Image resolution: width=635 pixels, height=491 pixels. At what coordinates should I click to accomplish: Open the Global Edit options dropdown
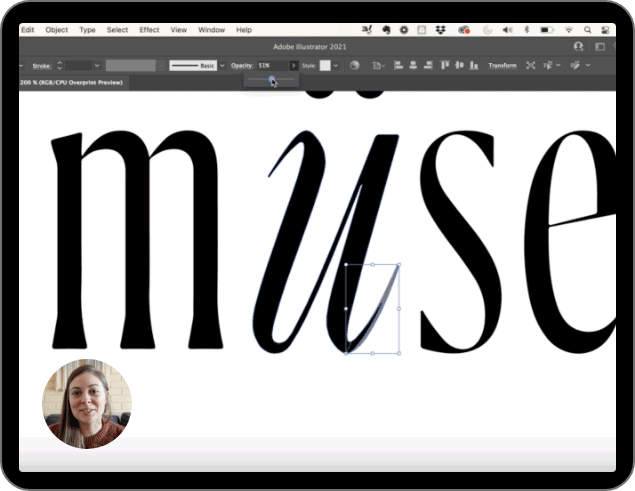[x=588, y=65]
